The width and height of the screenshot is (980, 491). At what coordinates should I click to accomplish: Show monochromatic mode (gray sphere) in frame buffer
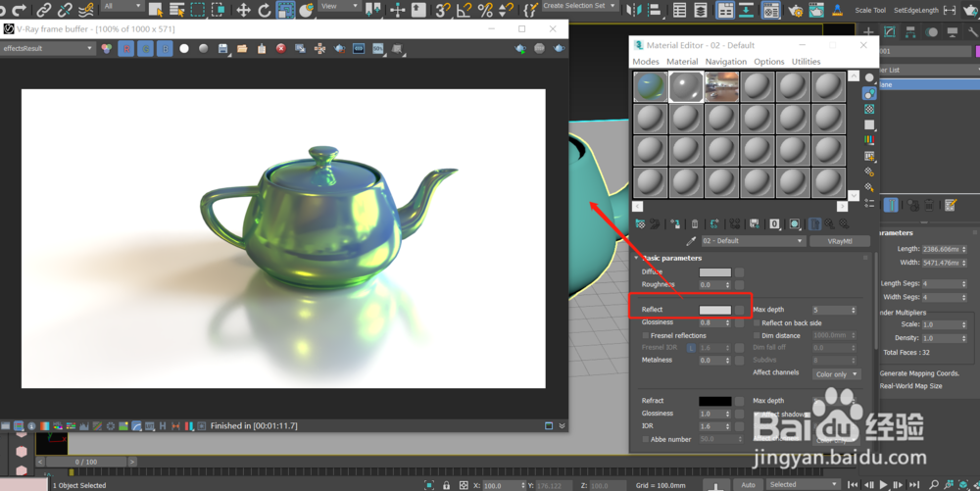coord(204,49)
